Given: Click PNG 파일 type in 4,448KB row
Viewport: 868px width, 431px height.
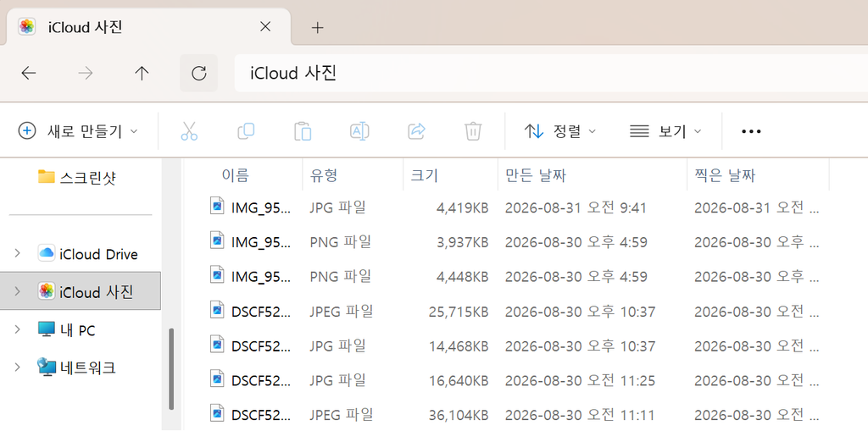Looking at the screenshot, I should (340, 276).
